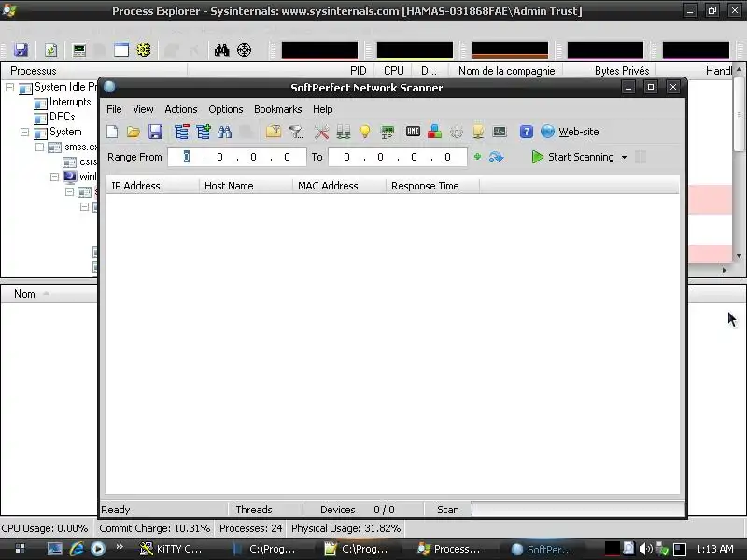Collapse the System tree node
The image size is (747, 560).
(x=24, y=132)
